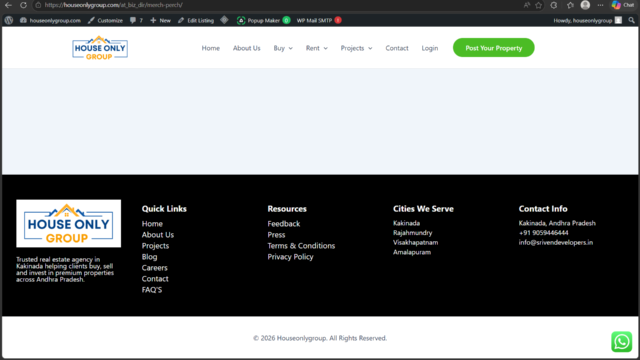Open the WordPress logo menu
This screenshot has width=640, height=360.
click(9, 20)
